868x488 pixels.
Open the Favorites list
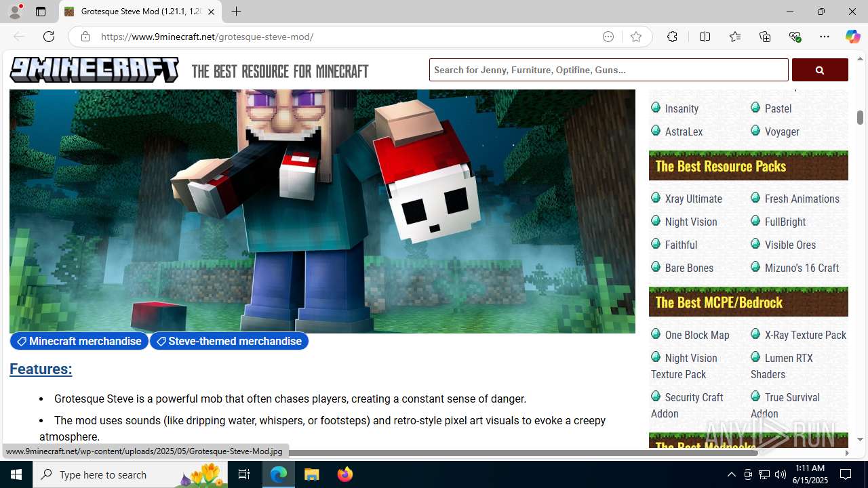coord(735,37)
